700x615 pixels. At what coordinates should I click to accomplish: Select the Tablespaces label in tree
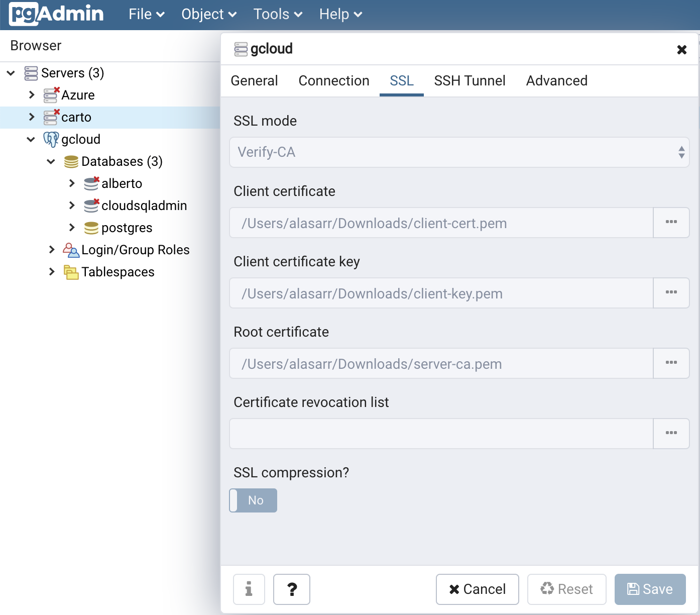tap(118, 272)
